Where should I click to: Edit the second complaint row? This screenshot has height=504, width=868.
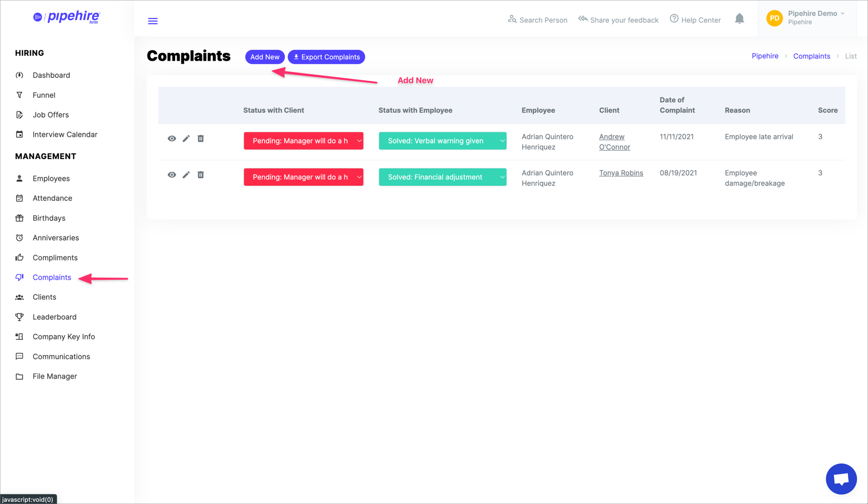186,175
